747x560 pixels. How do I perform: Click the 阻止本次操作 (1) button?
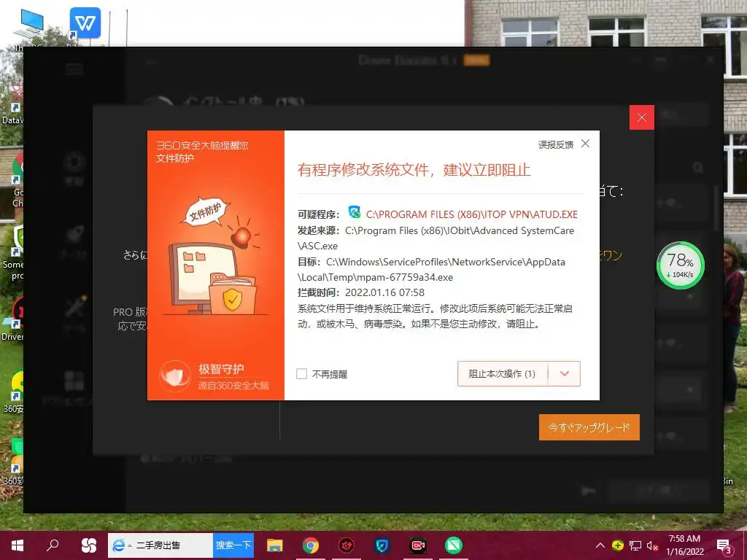[502, 374]
